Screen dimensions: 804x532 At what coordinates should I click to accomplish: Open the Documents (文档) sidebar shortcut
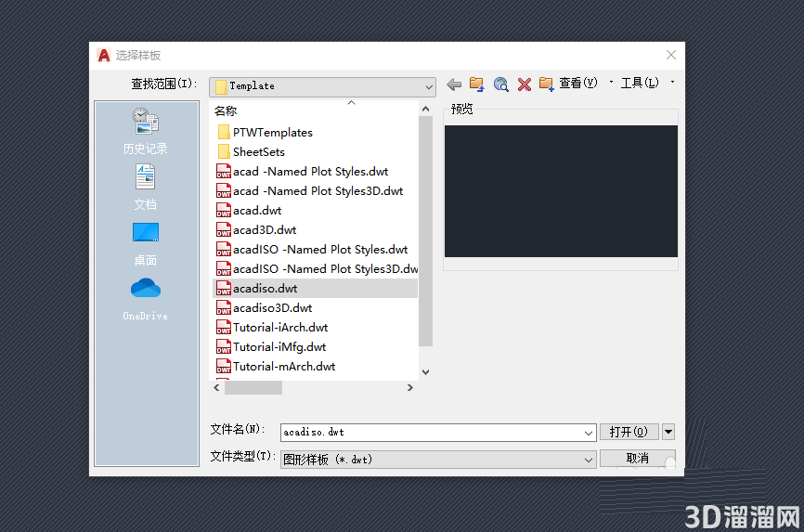point(146,188)
